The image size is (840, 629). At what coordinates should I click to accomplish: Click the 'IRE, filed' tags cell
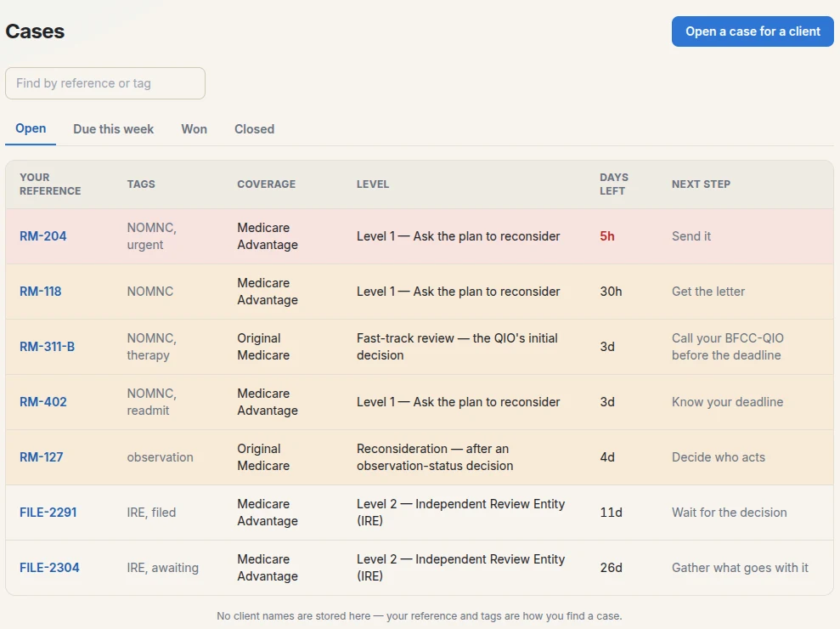[151, 512]
